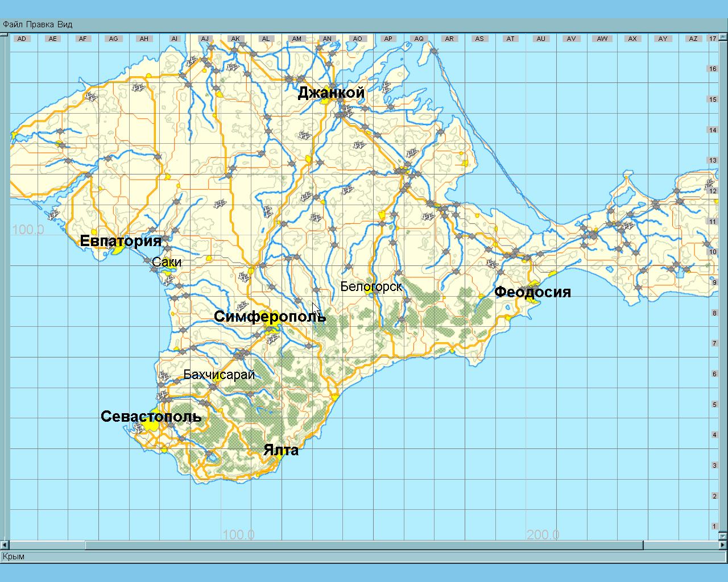Click airfield icon east of Джанкой label
This screenshot has width=728, height=582.
pyautogui.click(x=387, y=88)
